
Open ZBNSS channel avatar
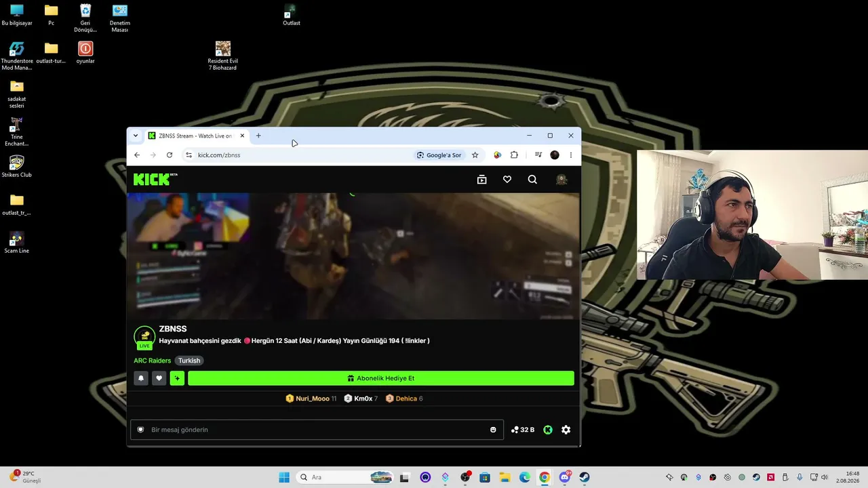pyautogui.click(x=144, y=337)
